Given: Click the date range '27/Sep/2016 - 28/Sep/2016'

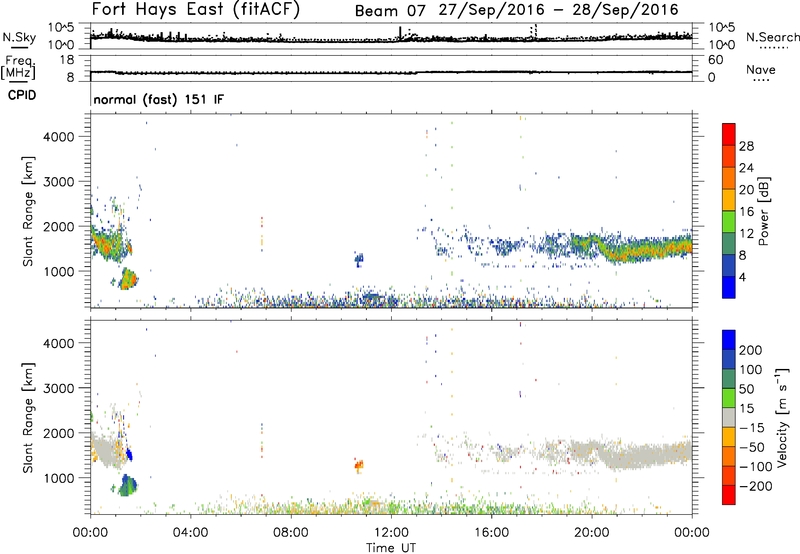Looking at the screenshot, I should [x=559, y=10].
